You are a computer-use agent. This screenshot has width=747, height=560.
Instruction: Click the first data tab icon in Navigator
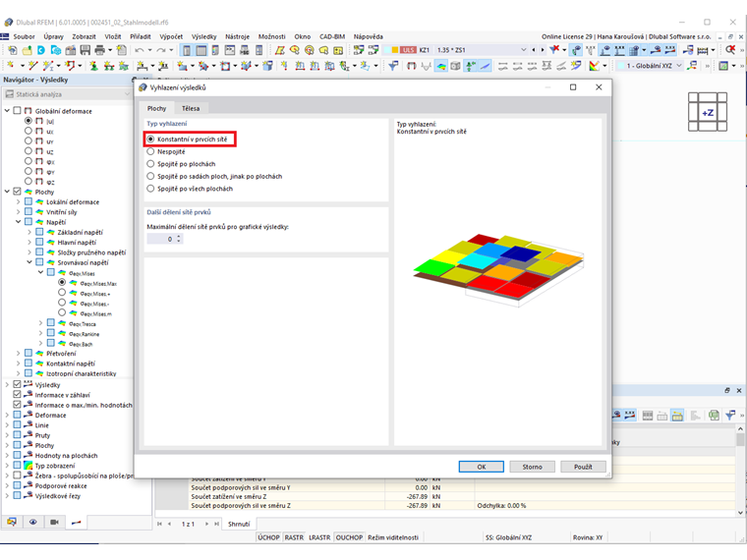tap(12, 523)
